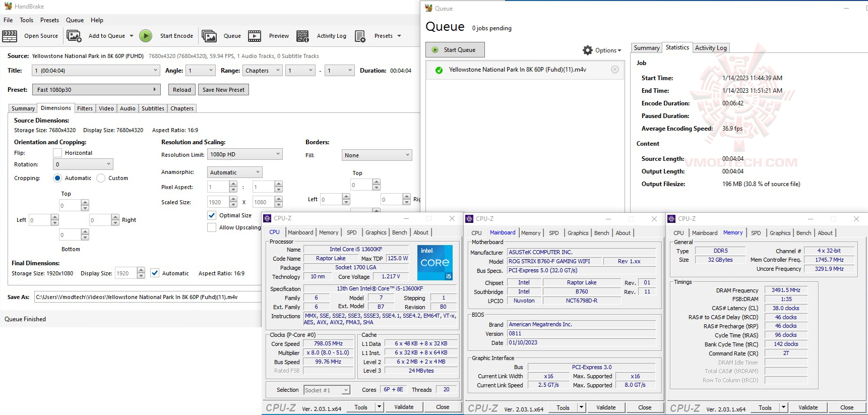Switch to the Video tab in HandBrake

(106, 108)
